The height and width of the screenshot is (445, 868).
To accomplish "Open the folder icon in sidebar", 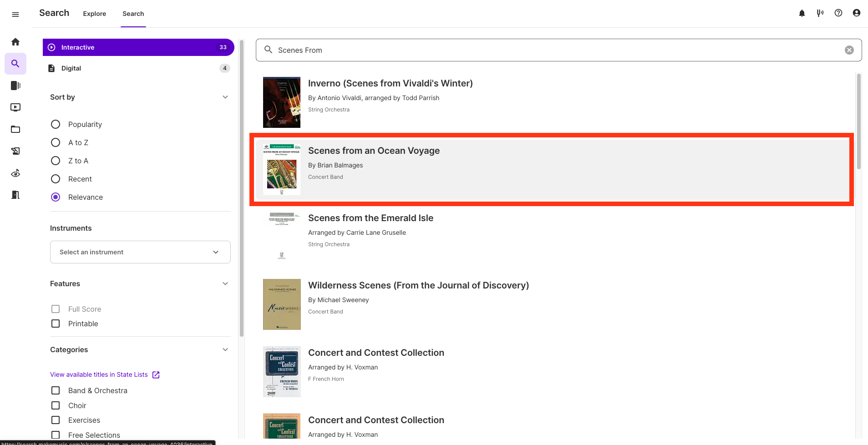I will pyautogui.click(x=15, y=129).
